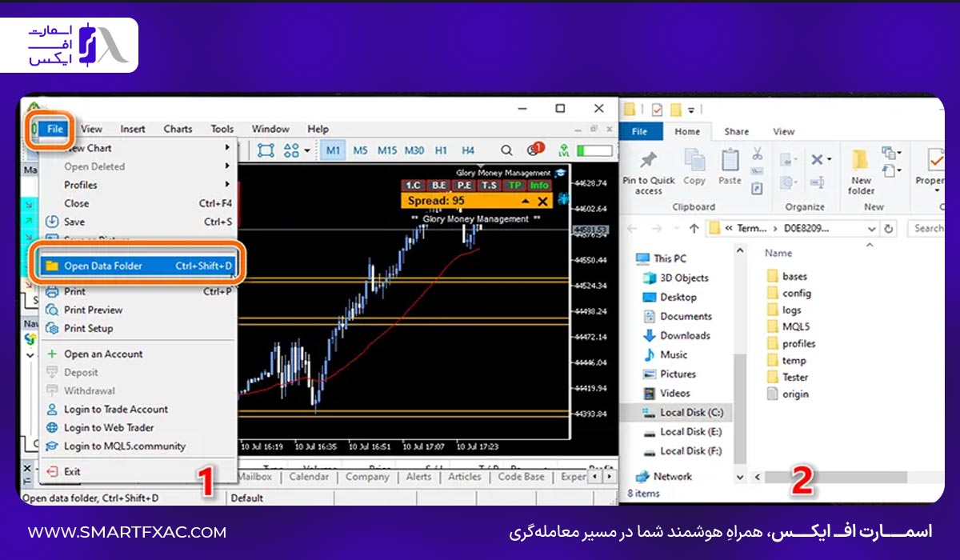Open the chart objects dropdown arrow
Image resolution: width=960 pixels, height=560 pixels.
pyautogui.click(x=306, y=150)
